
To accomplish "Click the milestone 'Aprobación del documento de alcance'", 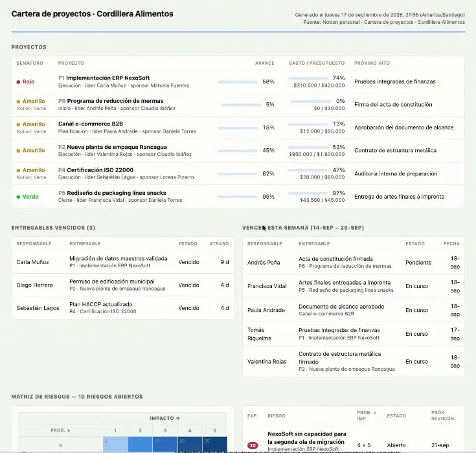I will click(403, 127).
